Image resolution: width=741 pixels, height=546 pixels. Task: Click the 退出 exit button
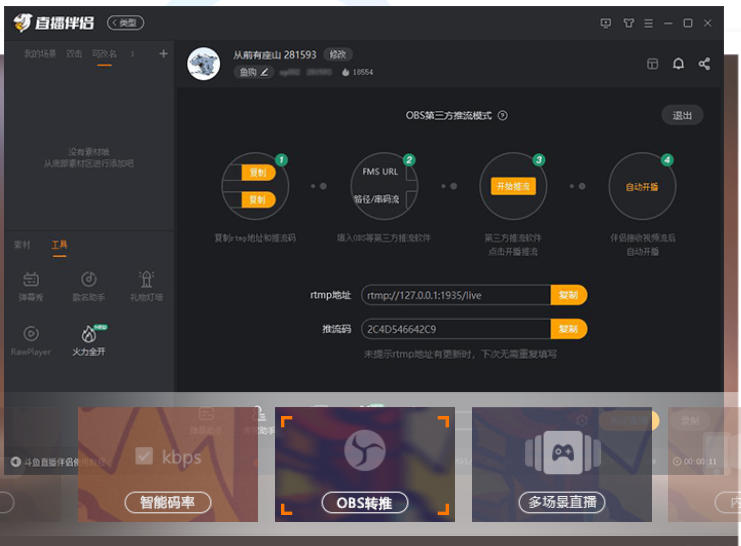682,115
